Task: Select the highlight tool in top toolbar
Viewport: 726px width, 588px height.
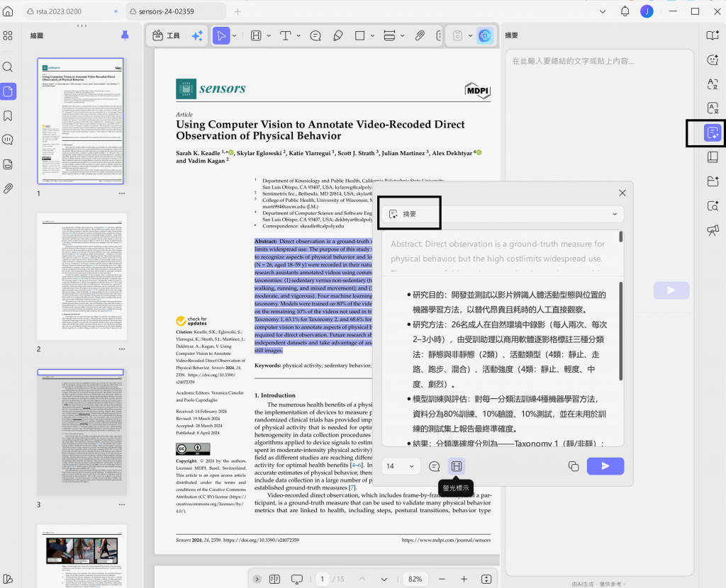Action: 256,35
